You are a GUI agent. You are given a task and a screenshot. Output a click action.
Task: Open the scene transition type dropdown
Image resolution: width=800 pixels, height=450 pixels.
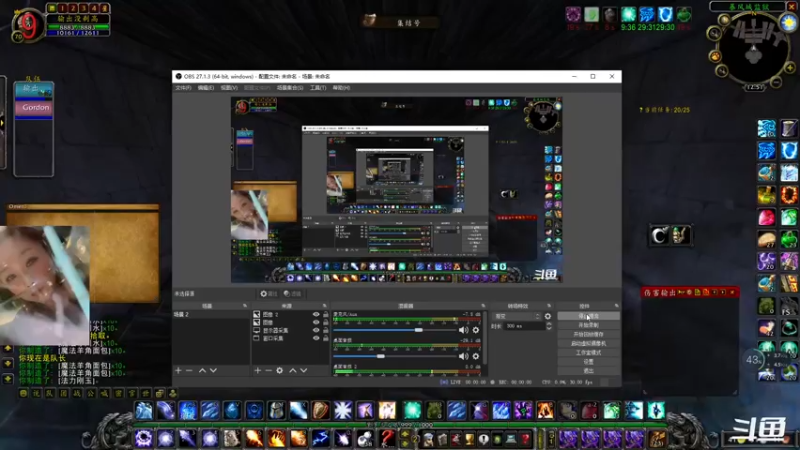[516, 316]
